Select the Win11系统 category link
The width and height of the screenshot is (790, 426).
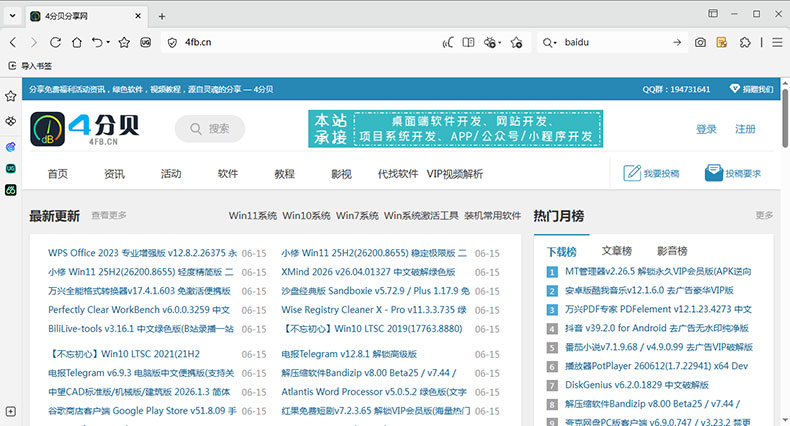[252, 216]
